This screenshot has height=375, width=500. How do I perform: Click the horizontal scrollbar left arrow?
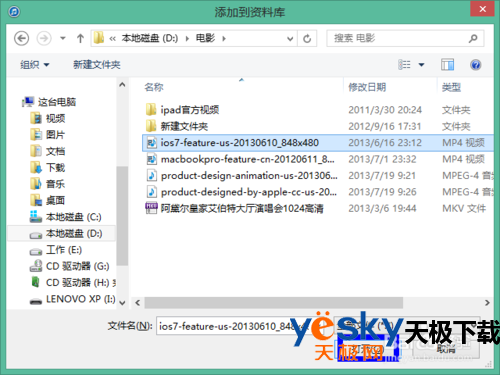[x=138, y=303]
